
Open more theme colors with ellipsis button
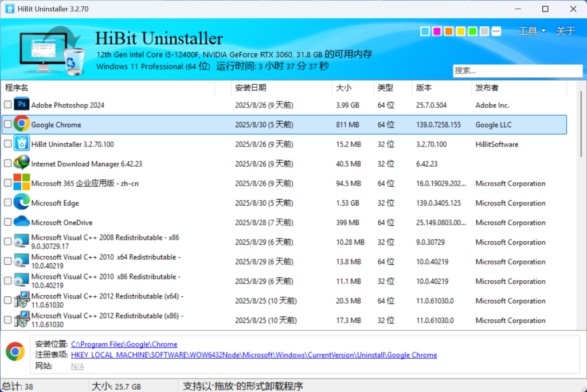click(496, 31)
